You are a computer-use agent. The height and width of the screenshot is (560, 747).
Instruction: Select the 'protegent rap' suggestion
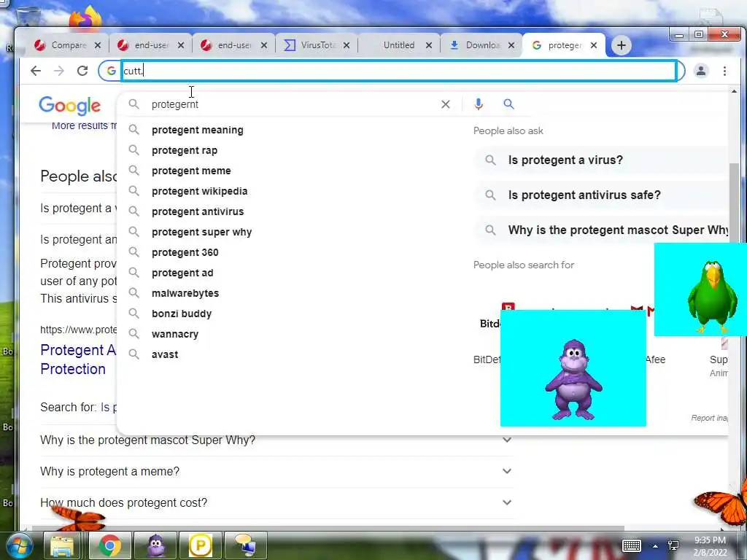coord(185,150)
